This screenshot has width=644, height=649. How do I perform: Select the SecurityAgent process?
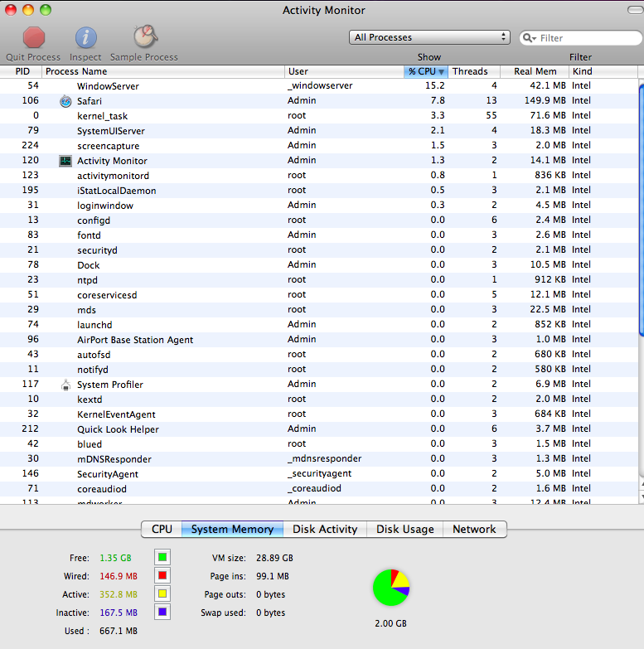(319, 473)
